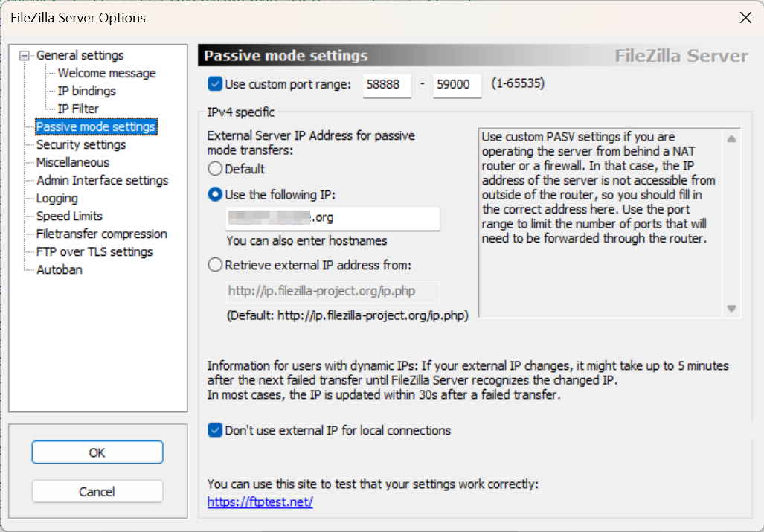
Task: Click the '(Default: http://ip.filezilla-project.org/ip.php)' text
Action: [x=347, y=315]
